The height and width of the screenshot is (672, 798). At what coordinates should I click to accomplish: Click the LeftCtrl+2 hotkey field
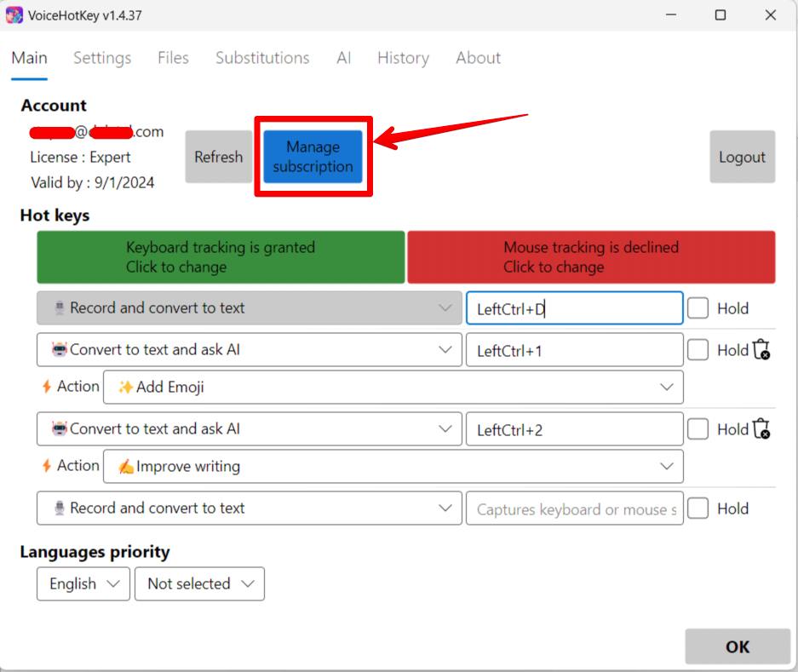tap(575, 429)
